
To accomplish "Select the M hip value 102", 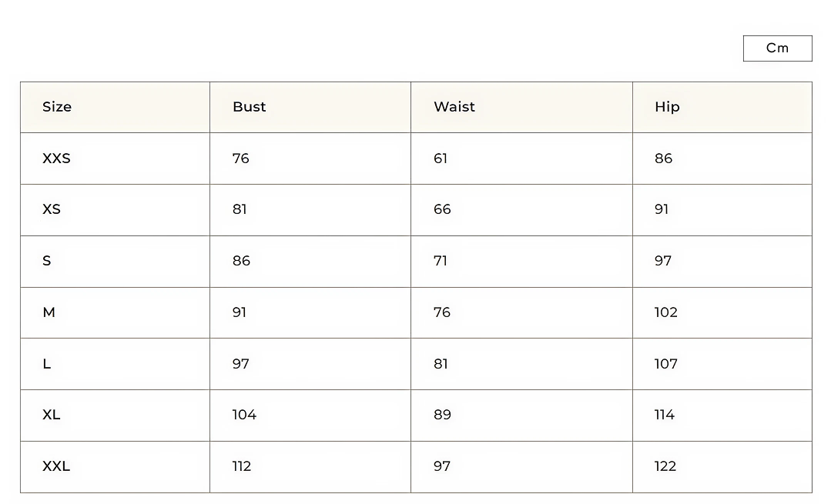I will tap(666, 312).
